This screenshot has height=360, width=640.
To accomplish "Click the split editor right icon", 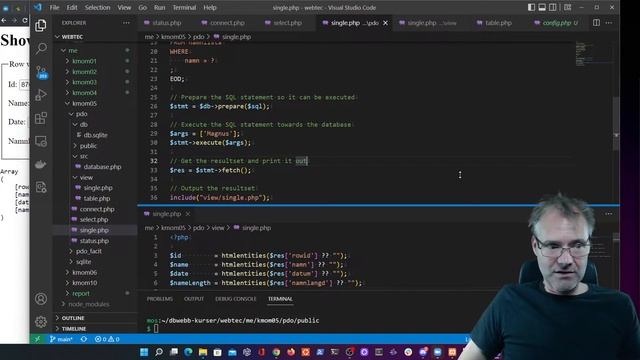I will (596, 23).
